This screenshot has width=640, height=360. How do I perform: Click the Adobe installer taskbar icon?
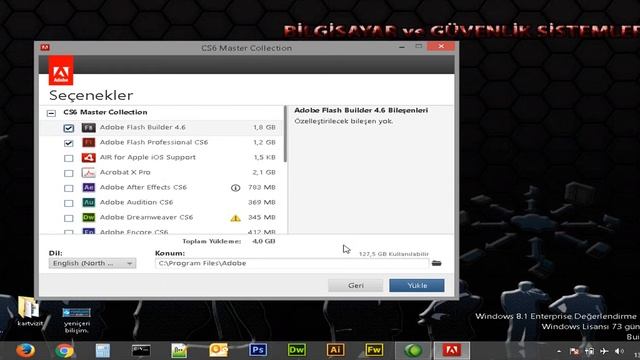pyautogui.click(x=452, y=350)
